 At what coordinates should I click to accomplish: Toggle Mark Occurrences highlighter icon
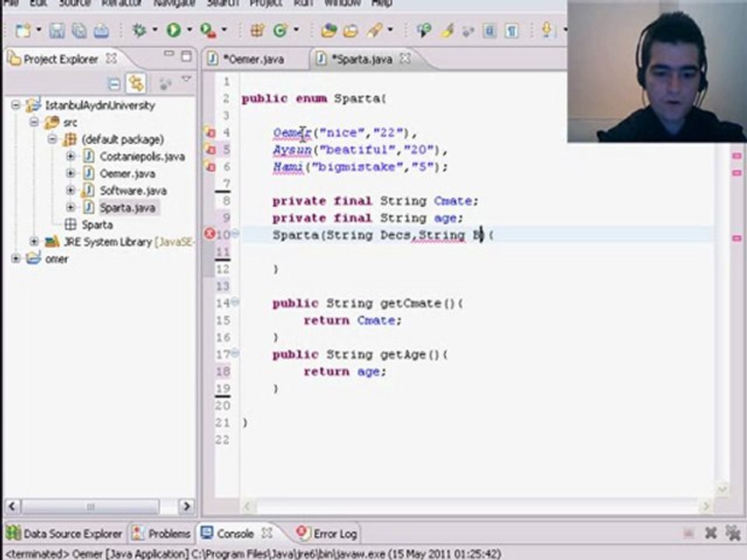point(447,31)
